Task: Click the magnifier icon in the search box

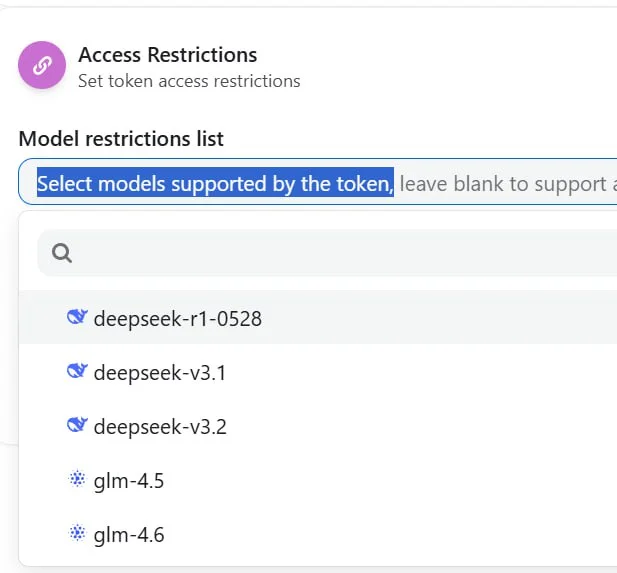Action: (x=62, y=254)
